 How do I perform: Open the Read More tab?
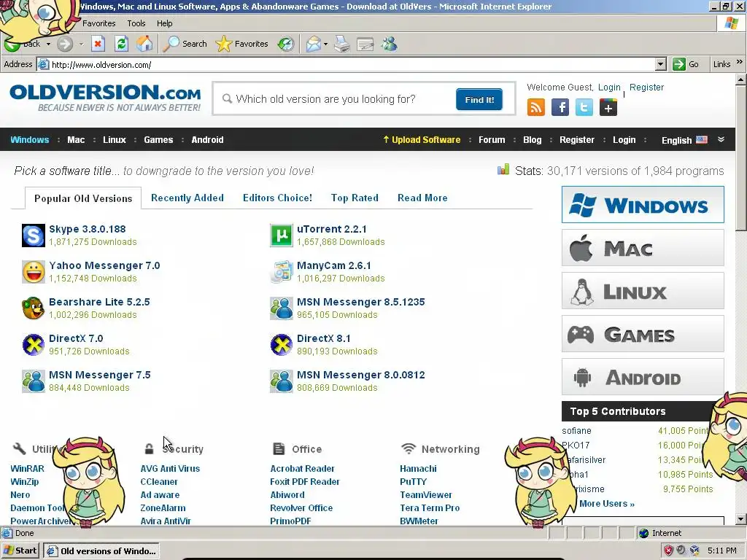point(422,198)
